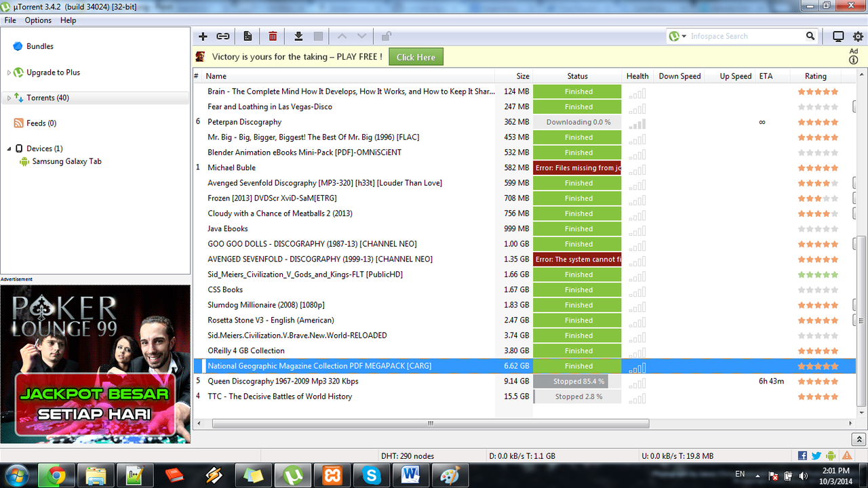Click the Add Torrent plus icon

tap(203, 36)
